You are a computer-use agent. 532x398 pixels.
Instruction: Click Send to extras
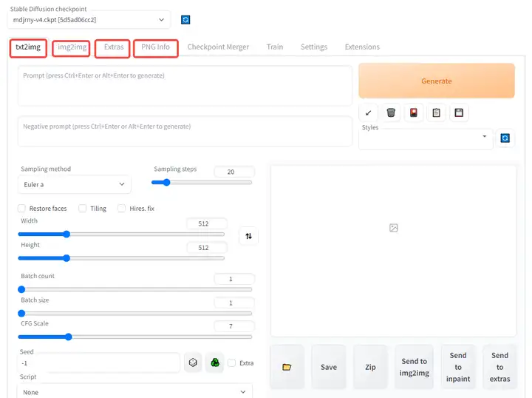point(499,367)
